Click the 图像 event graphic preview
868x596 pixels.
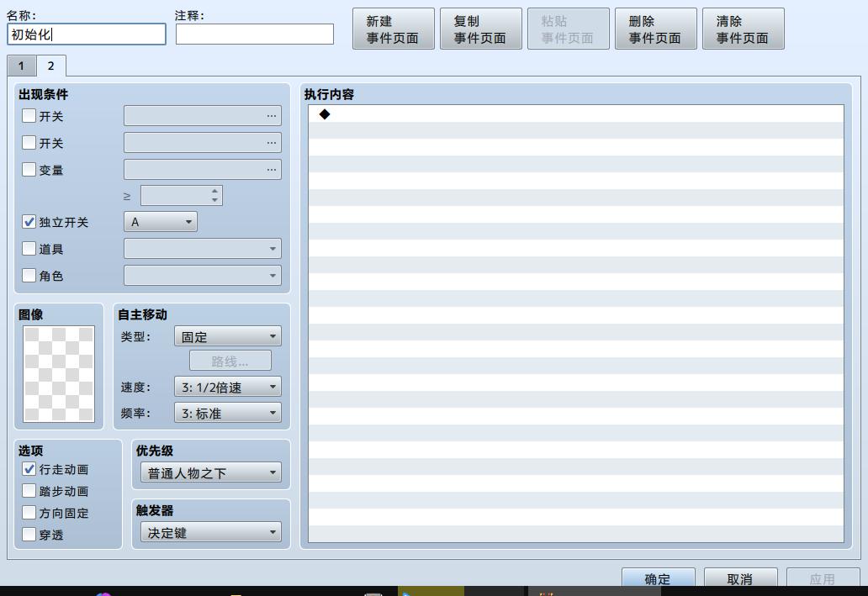[x=59, y=374]
